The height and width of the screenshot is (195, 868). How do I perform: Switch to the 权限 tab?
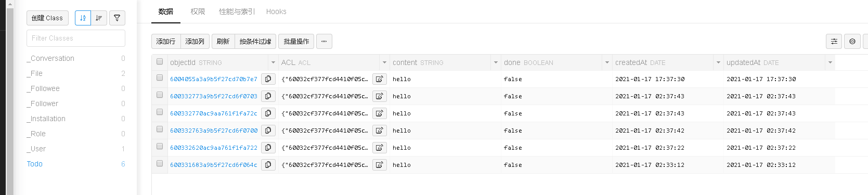pos(198,11)
